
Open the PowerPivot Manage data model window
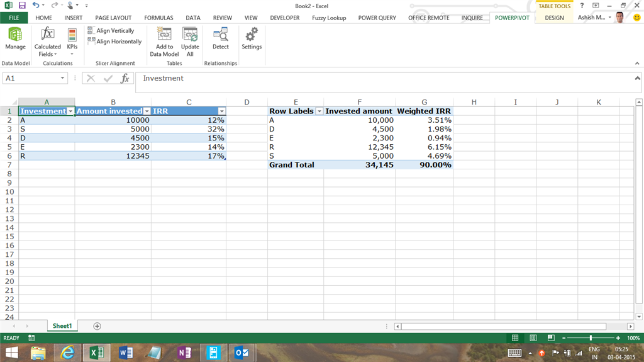pos(15,38)
